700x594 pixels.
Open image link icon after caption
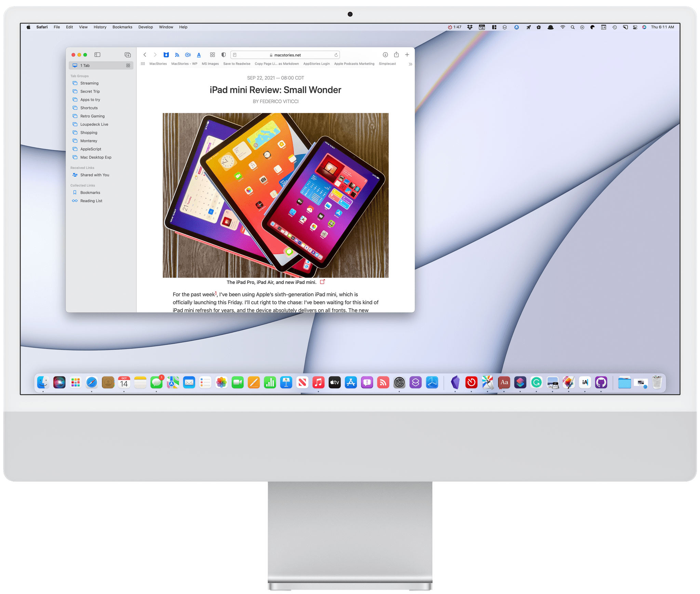322,282
